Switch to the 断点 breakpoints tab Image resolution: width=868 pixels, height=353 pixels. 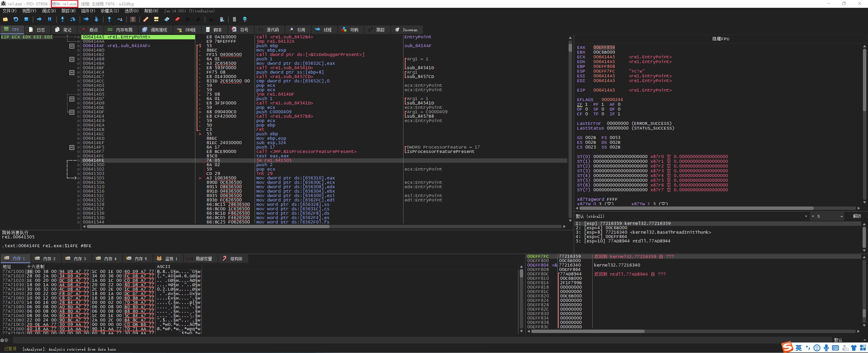(x=90, y=30)
